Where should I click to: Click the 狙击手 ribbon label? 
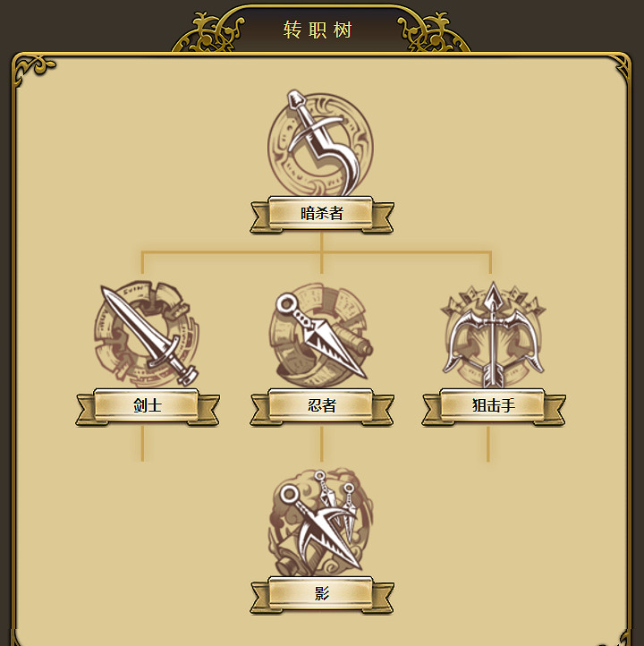click(494, 406)
